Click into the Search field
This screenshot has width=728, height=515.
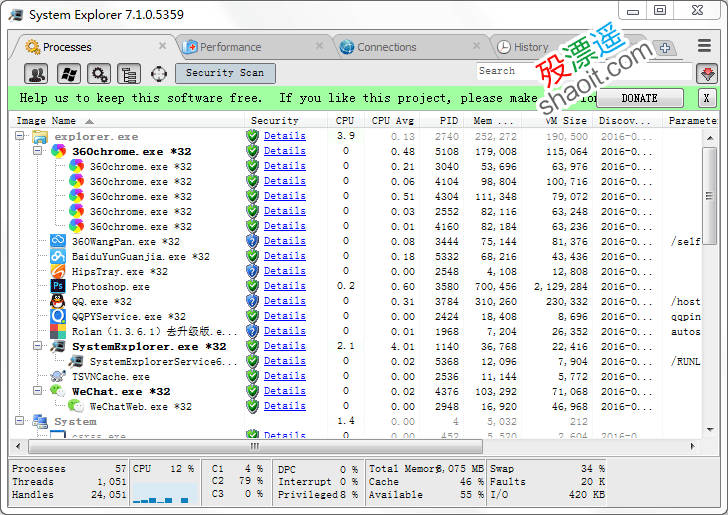(x=585, y=72)
